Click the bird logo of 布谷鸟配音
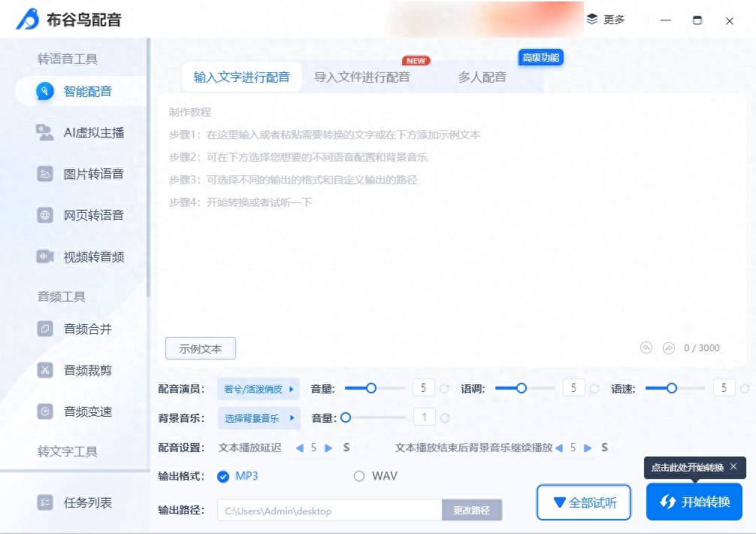The height and width of the screenshot is (534, 756). point(28,20)
